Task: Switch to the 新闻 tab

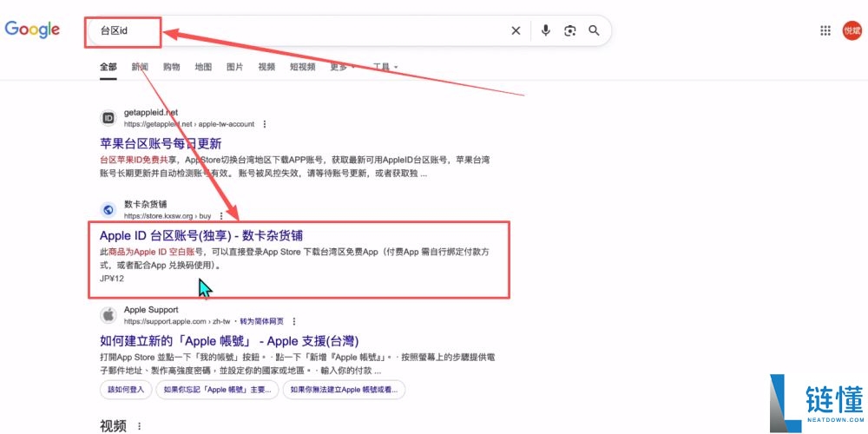Action: [140, 67]
